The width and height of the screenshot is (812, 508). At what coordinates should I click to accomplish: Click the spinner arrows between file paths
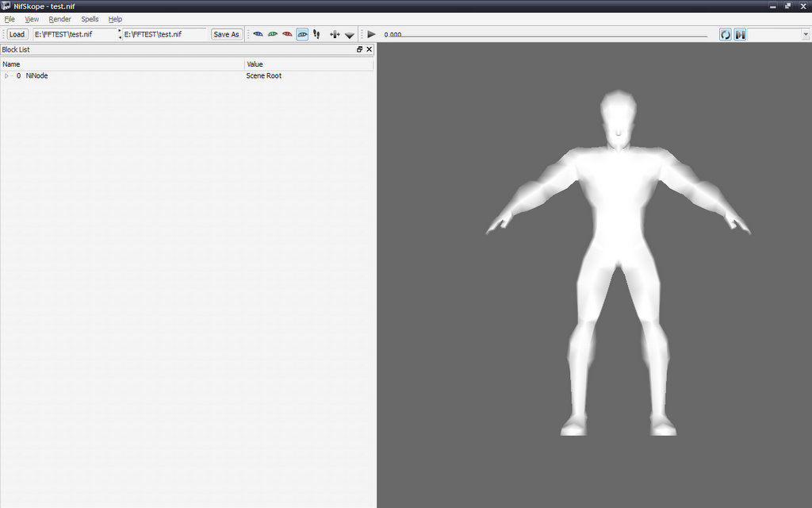(120, 34)
